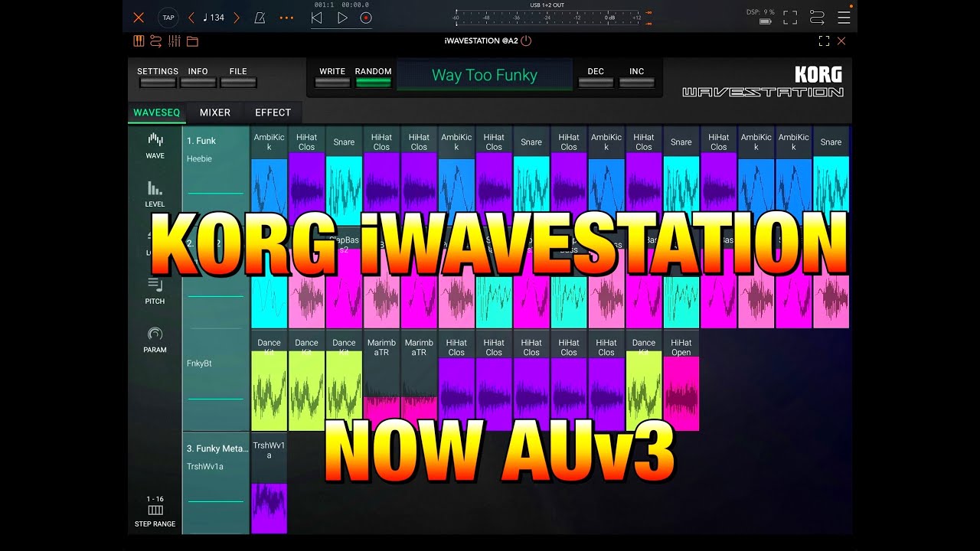Select next program with INC
Screen dimensions: 980x551
(x=637, y=77)
